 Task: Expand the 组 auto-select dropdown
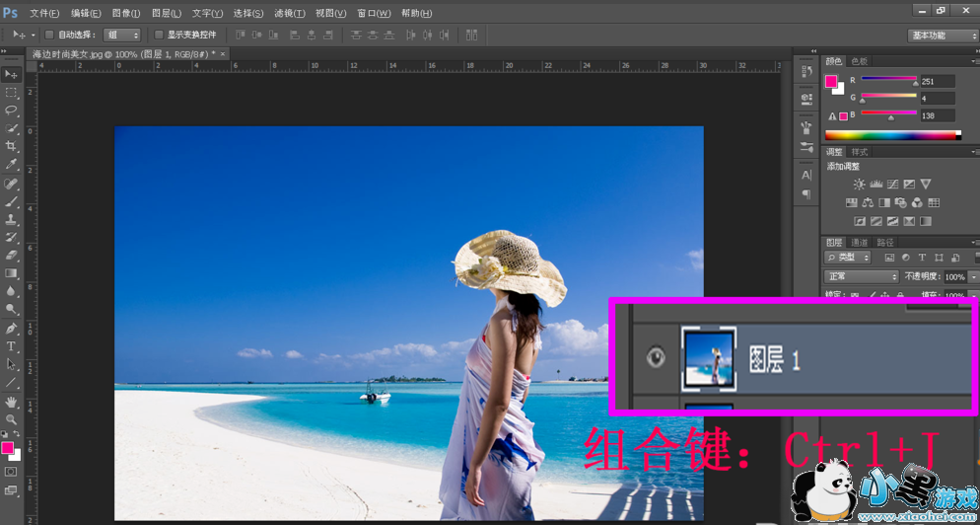(x=122, y=35)
